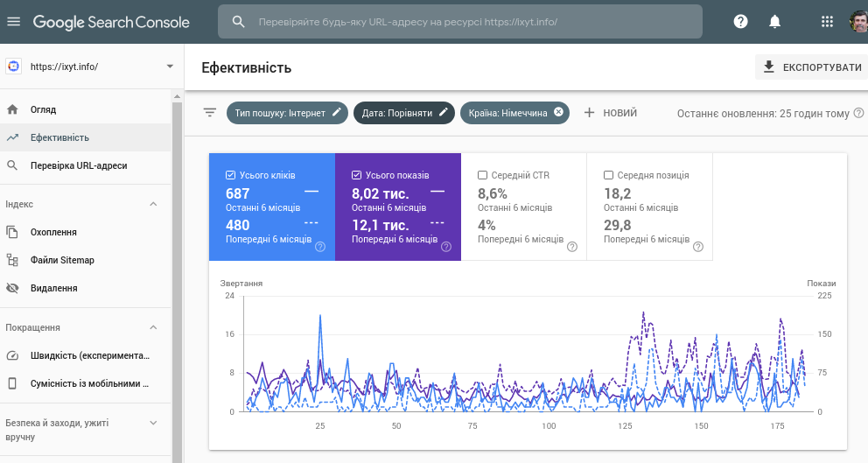Collapse the Покращення section
Image resolution: width=868 pixels, height=463 pixels.
(x=154, y=327)
